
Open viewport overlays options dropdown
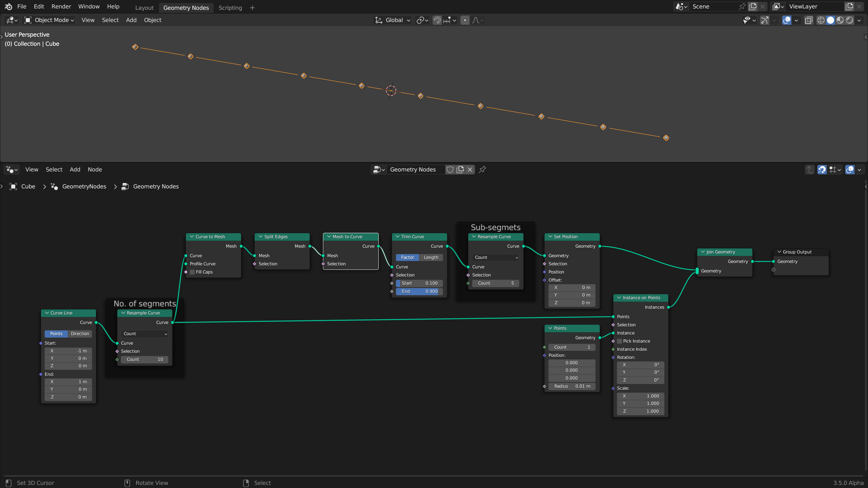796,20
